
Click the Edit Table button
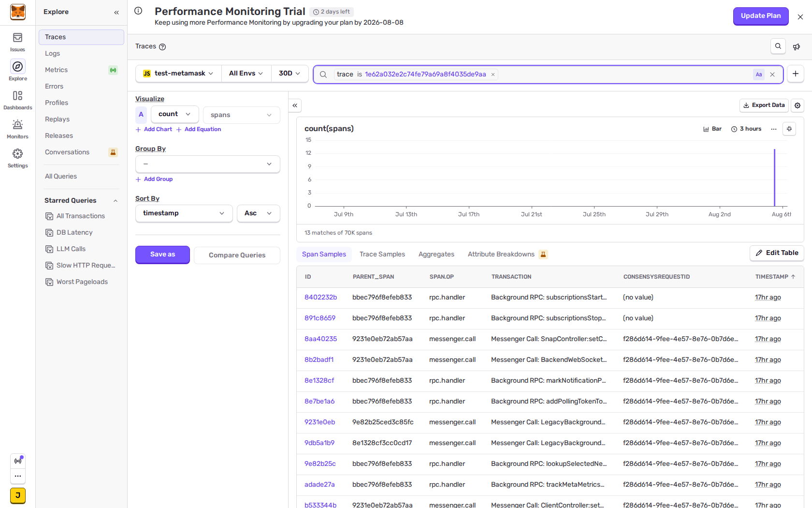pos(777,253)
